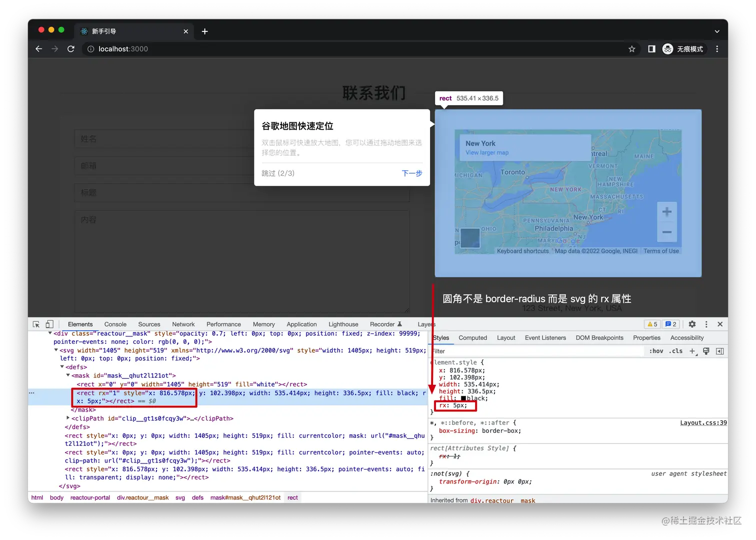Open View larger map link
The image size is (756, 540).
point(487,153)
